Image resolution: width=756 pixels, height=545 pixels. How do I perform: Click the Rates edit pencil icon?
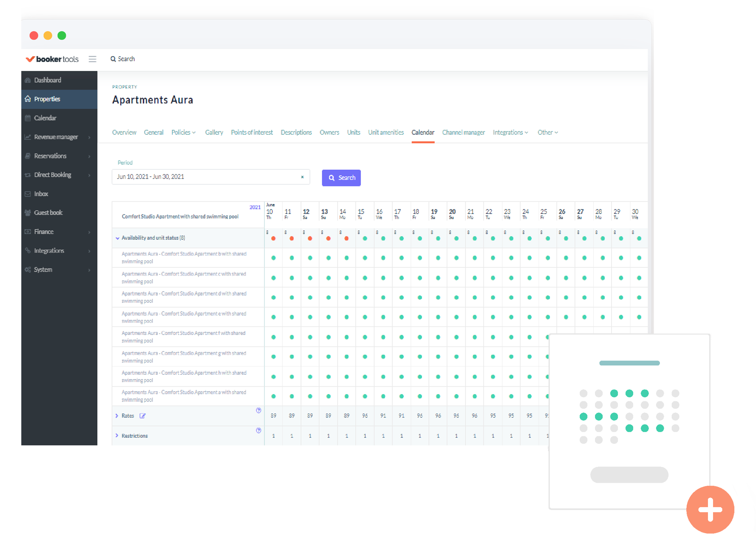click(143, 415)
